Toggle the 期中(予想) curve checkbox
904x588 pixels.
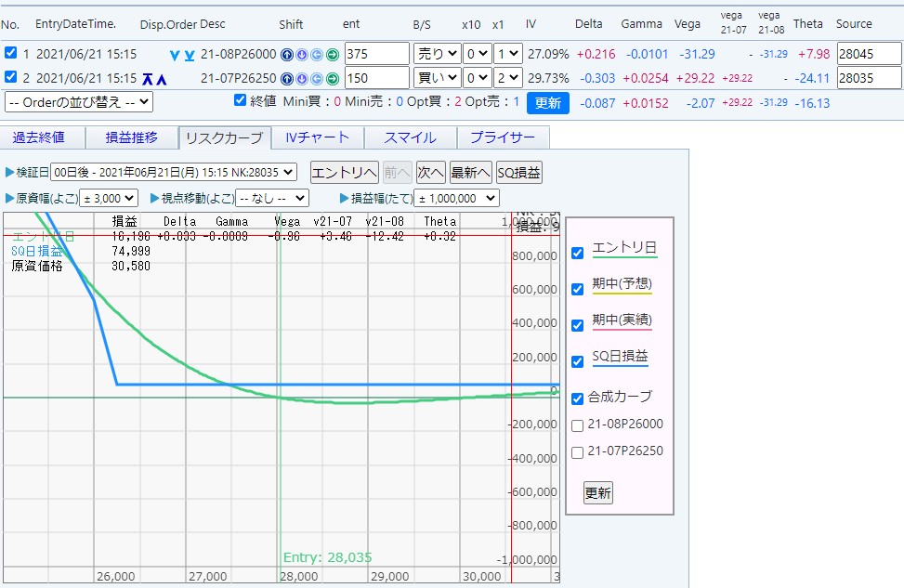[577, 290]
